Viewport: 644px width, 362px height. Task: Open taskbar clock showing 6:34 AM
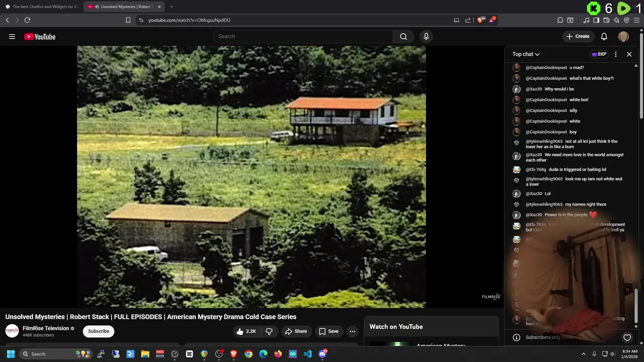point(629,354)
